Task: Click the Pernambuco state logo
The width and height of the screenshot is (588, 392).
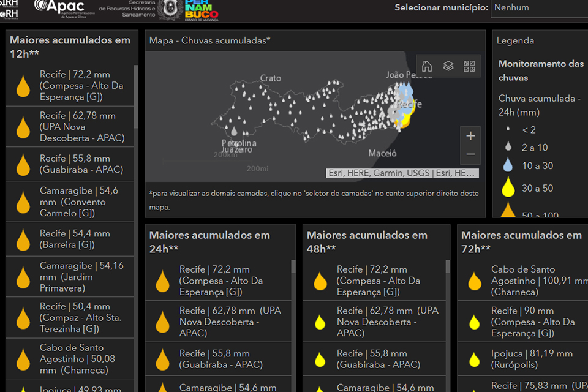Action: [x=202, y=10]
